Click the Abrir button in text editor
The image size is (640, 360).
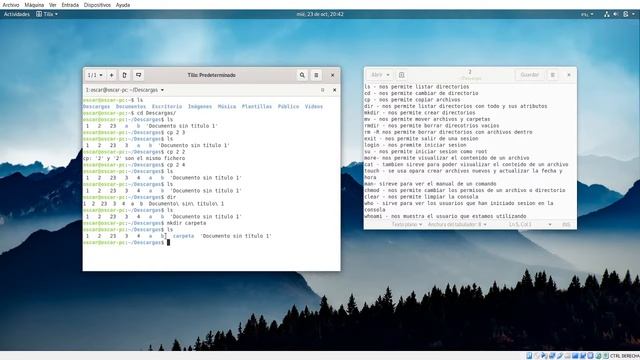376,75
